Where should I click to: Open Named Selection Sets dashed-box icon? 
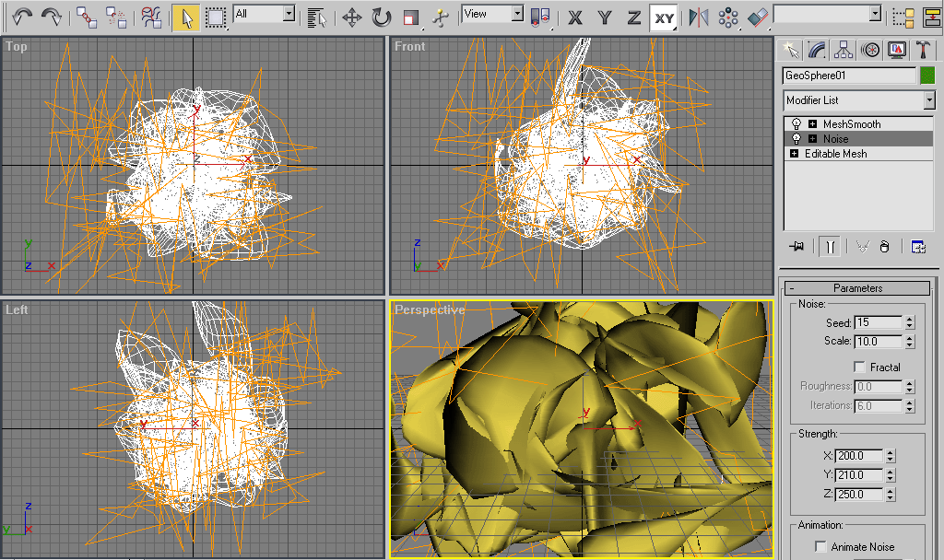pyautogui.click(x=903, y=17)
